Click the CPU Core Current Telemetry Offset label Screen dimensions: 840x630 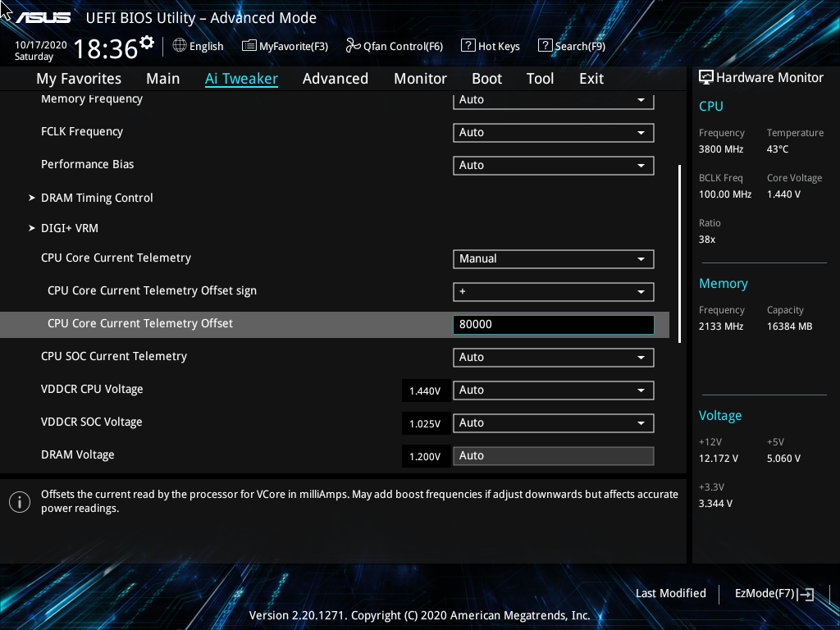pos(139,323)
